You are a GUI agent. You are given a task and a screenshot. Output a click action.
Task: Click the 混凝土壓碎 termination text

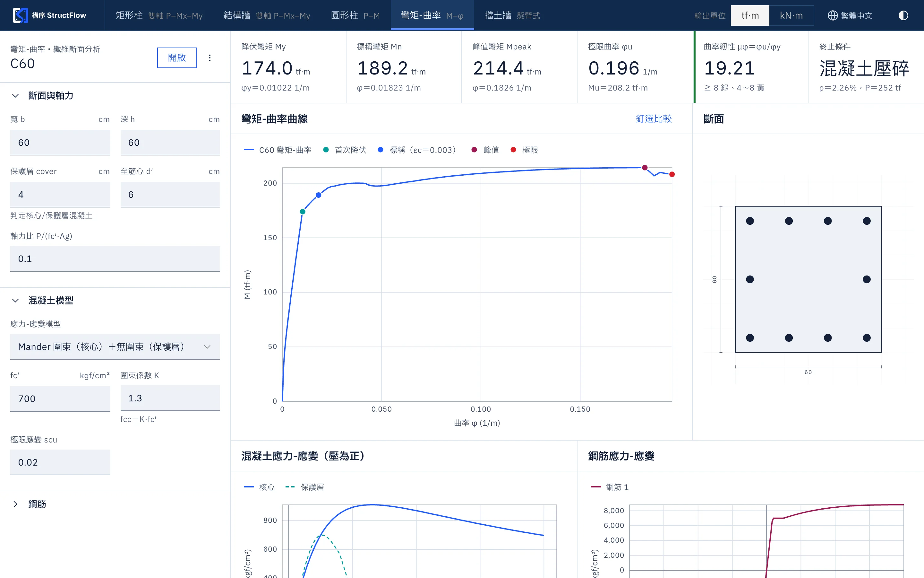pos(864,69)
